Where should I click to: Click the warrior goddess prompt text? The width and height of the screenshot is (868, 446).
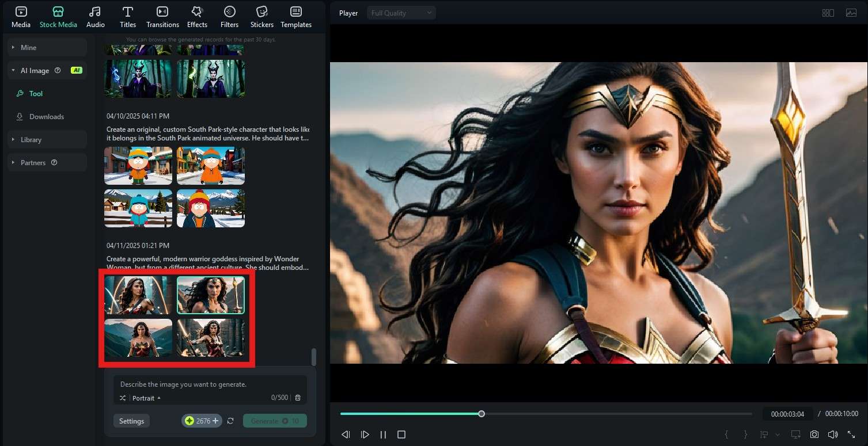pos(208,263)
